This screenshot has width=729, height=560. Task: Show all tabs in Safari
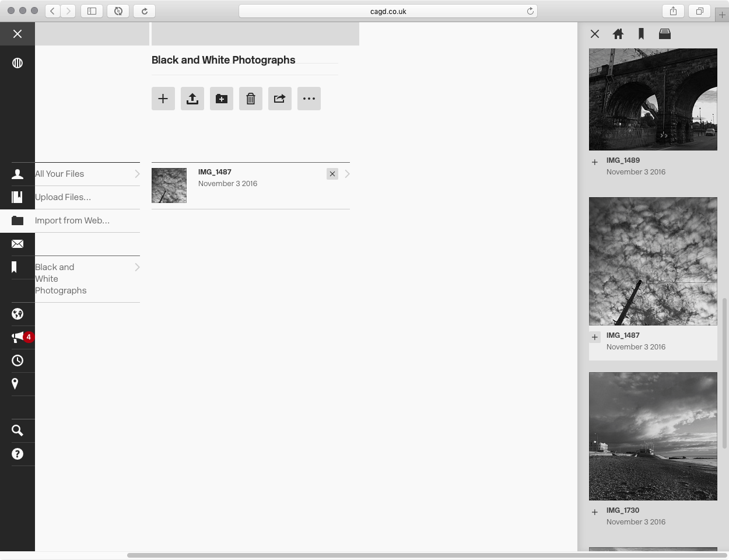pos(699,11)
